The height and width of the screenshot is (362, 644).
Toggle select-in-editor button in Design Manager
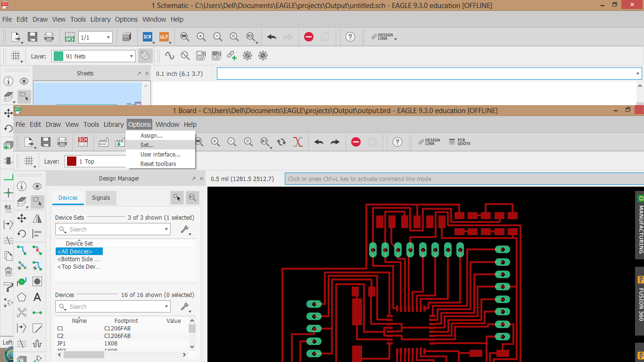[x=177, y=197]
